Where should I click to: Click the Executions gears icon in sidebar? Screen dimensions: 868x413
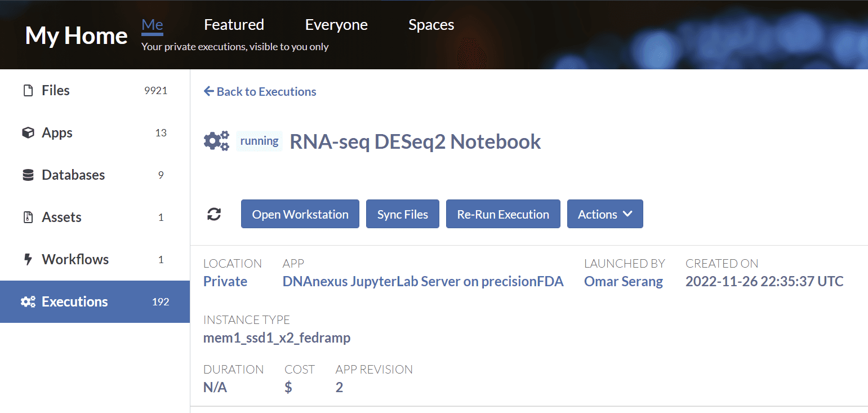[28, 302]
